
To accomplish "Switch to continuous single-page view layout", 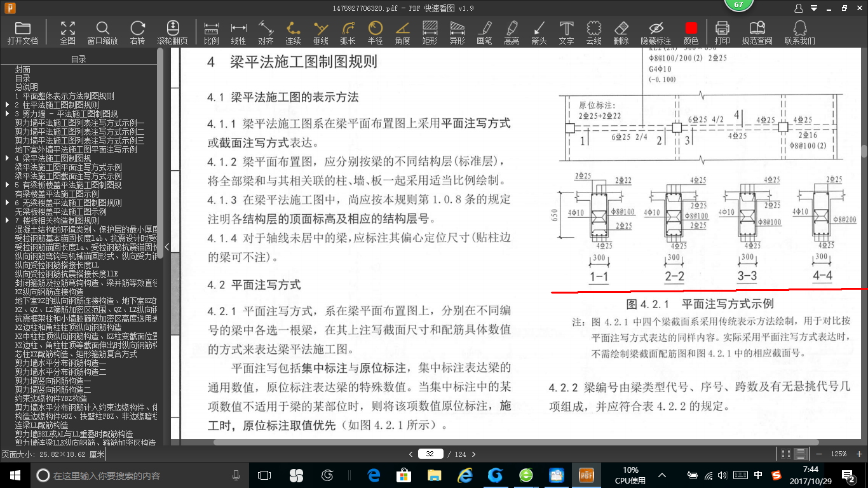I will (x=801, y=454).
